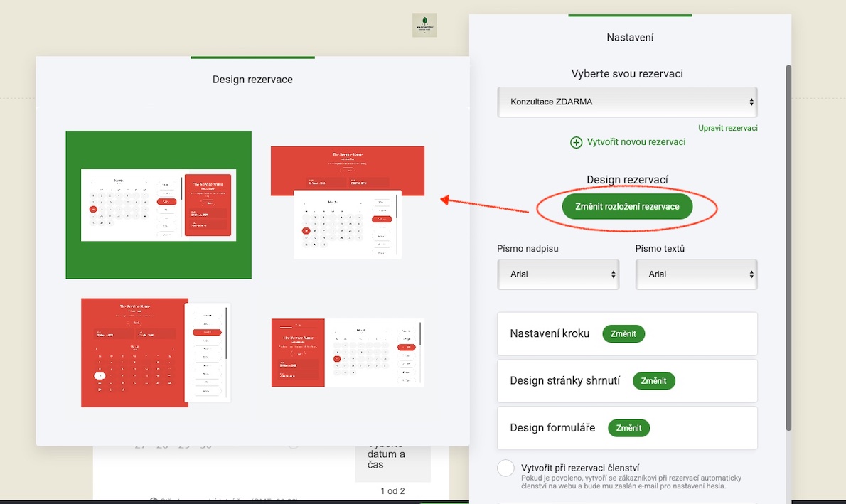Click the Vytvořit novou rezervaci link text
The height and width of the screenshot is (504, 846).
636,142
